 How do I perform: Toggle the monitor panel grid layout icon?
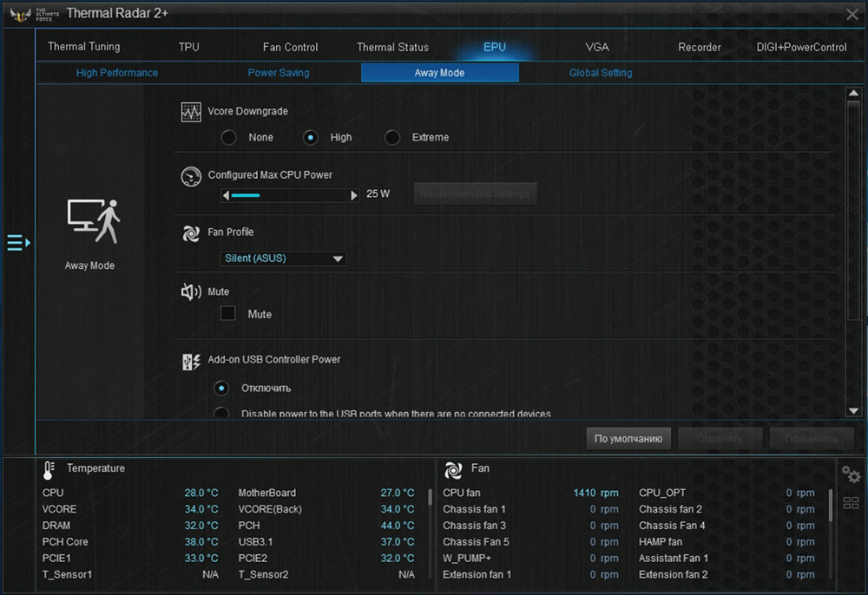click(851, 503)
